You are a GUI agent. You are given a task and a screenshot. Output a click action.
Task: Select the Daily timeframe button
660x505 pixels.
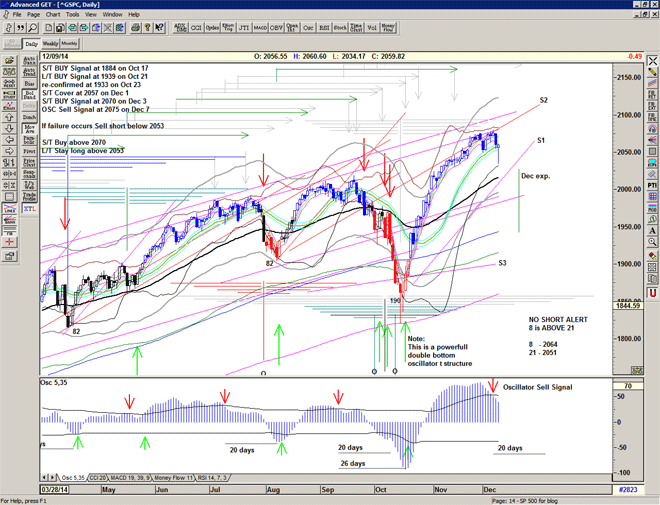[31, 44]
